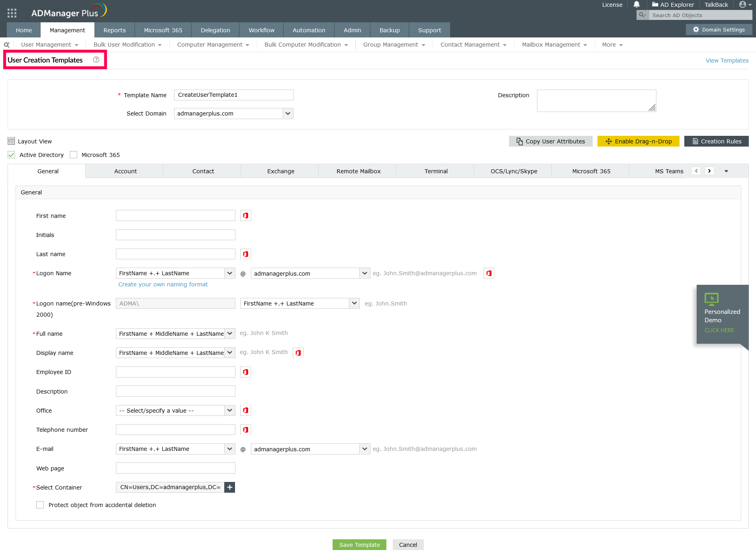756x560 pixels.
Task: Click the Search AD Objects magnifier icon
Action: click(x=642, y=15)
